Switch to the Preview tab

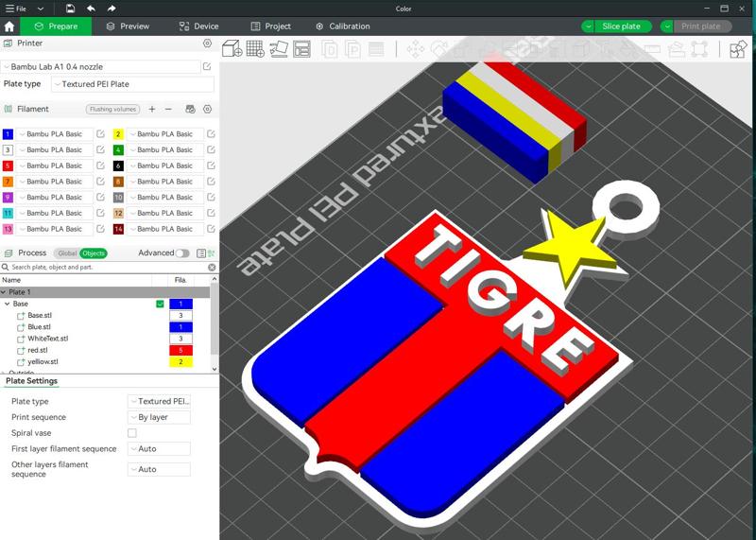[129, 26]
